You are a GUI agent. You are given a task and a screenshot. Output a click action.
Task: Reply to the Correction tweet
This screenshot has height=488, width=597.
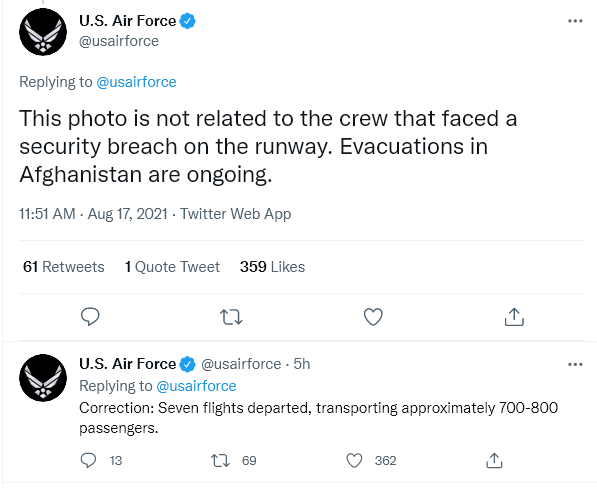pos(88,460)
